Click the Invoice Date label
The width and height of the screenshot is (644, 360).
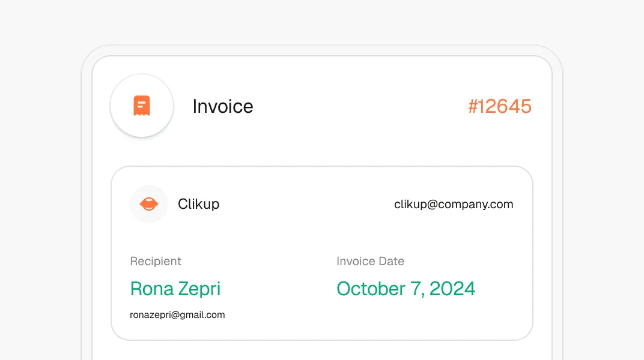370,261
